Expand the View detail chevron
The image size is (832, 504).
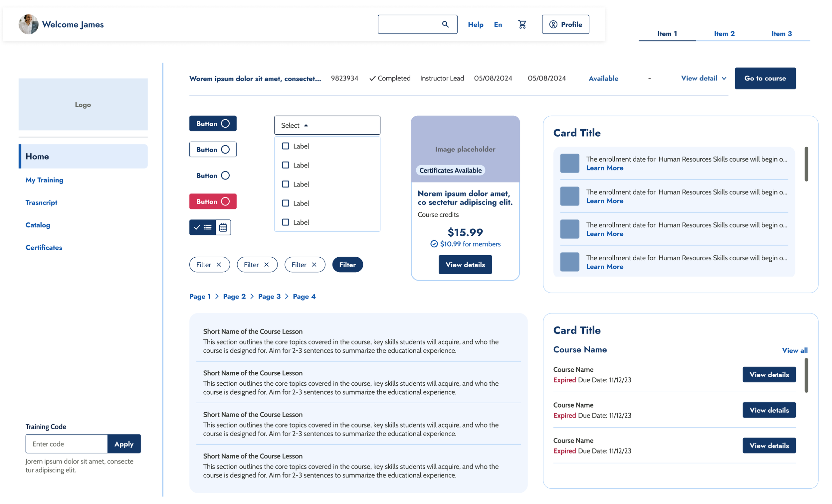point(724,78)
